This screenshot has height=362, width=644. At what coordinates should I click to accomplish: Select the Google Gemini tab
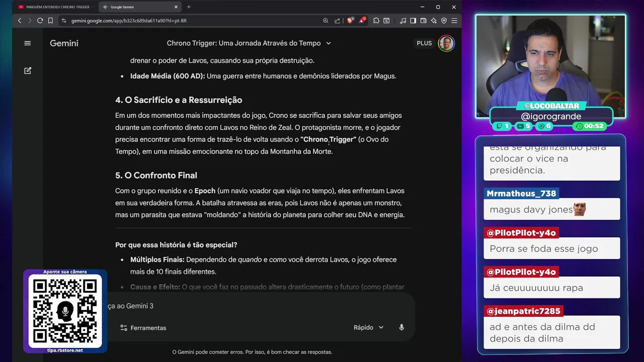click(139, 7)
